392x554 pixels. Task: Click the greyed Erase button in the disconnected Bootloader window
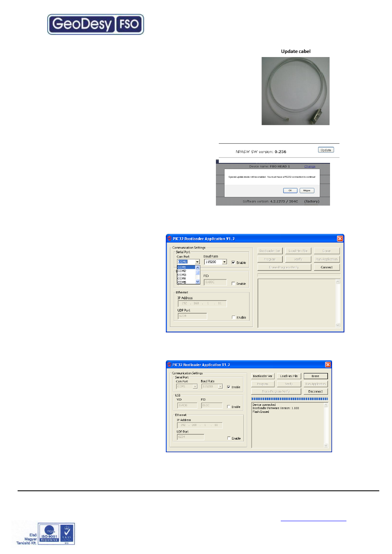(x=327, y=251)
